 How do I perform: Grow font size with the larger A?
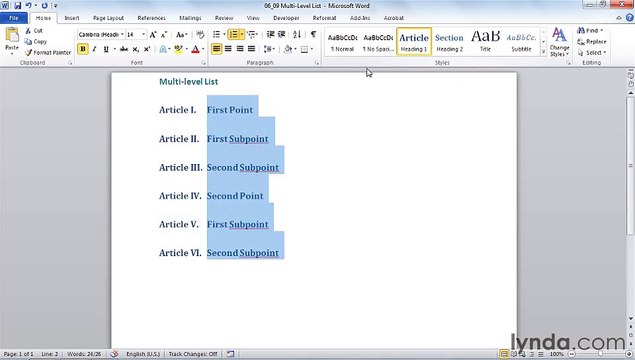point(153,35)
